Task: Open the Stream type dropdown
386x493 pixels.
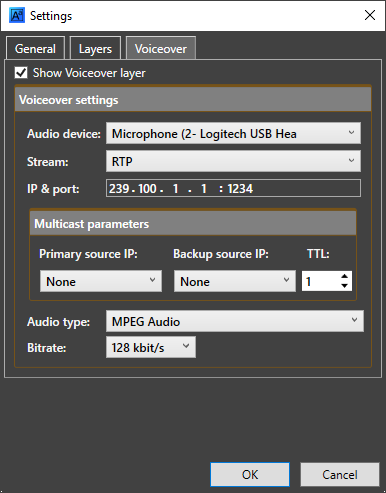Action: pyautogui.click(x=233, y=161)
